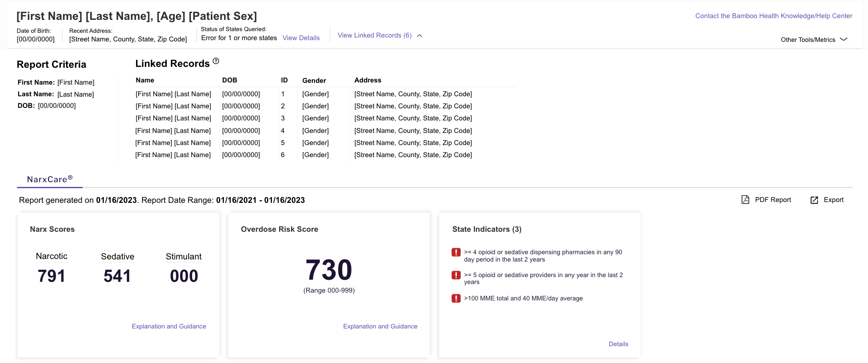The image size is (868, 363).
Task: Click the red alert icon for dispensing pharmacies
Action: [456, 253]
